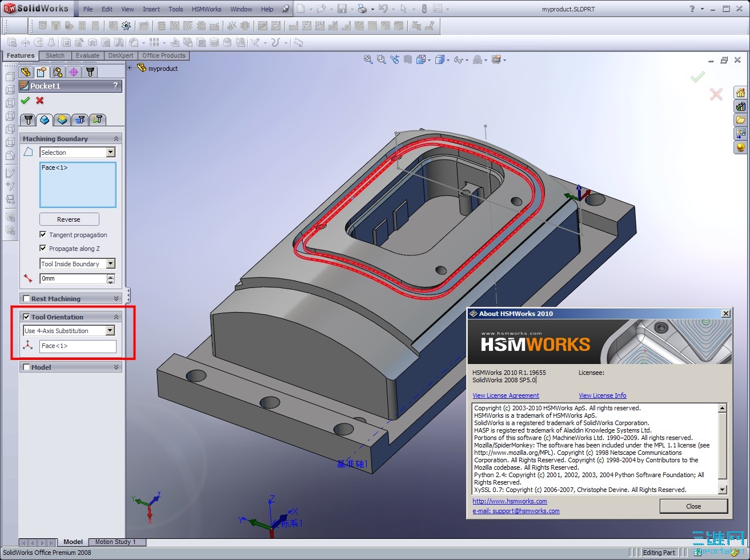
Task: Open the Office Products tab
Action: (164, 55)
